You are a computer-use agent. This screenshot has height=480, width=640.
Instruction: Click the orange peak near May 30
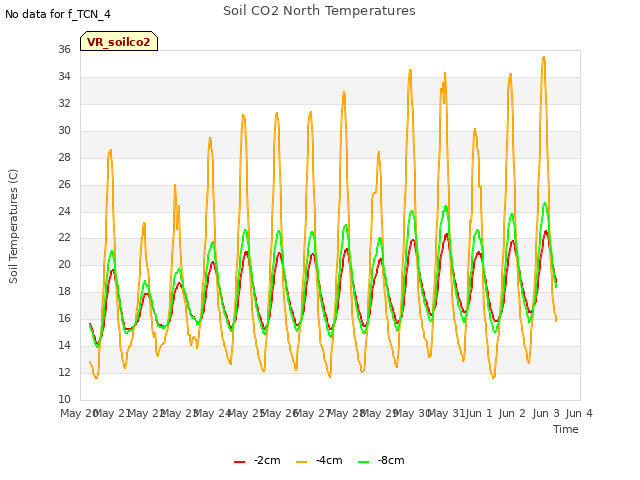click(410, 71)
